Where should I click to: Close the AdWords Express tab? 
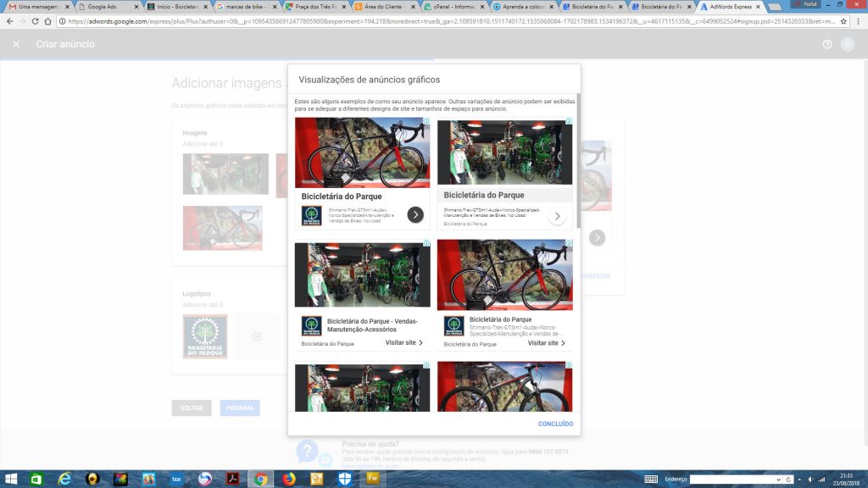point(757,7)
